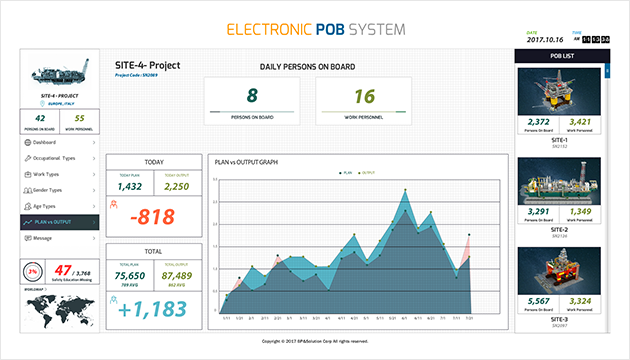Click the Age Types person icon

click(x=28, y=206)
